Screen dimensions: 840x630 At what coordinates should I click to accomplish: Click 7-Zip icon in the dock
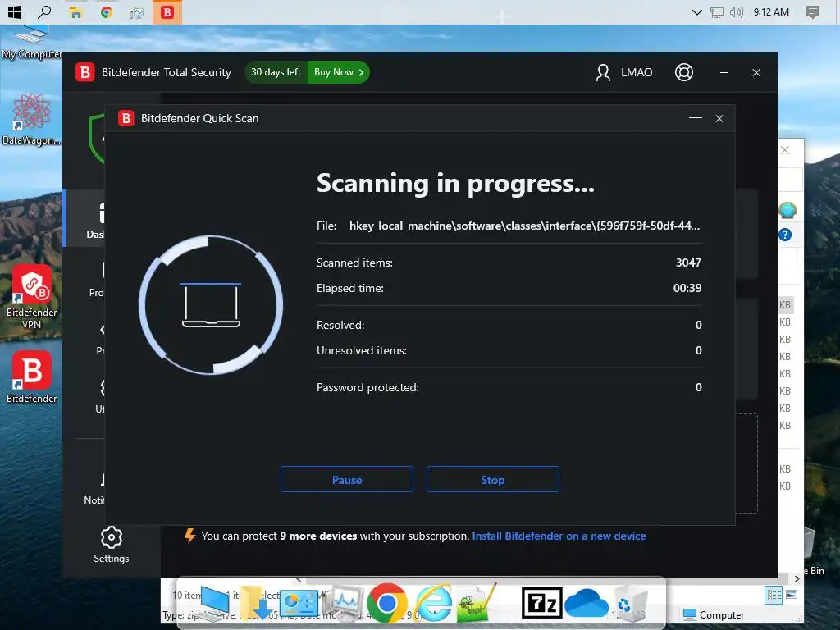point(541,603)
